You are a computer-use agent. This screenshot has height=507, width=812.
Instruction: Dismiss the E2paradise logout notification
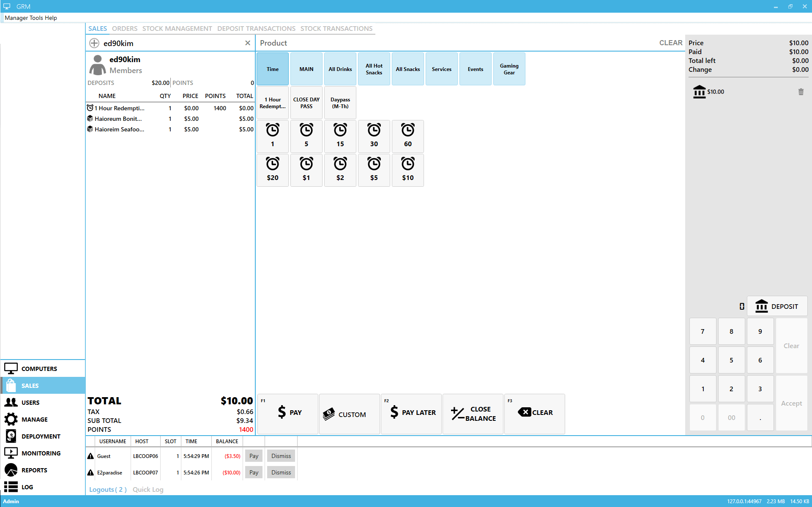click(281, 472)
